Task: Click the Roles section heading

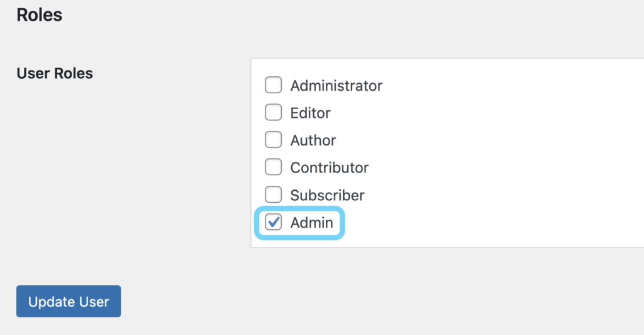Action: click(39, 14)
